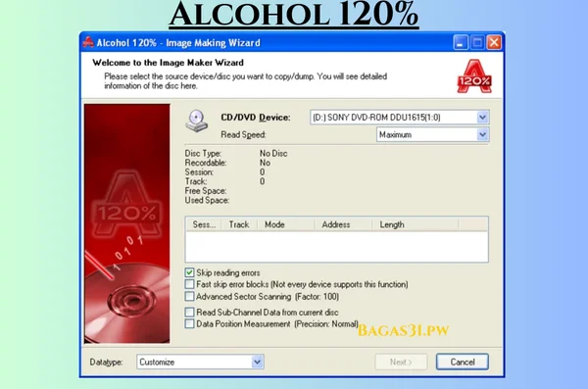Check Read Sub-Channel Data from current disc
The width and height of the screenshot is (588, 389).
click(189, 313)
